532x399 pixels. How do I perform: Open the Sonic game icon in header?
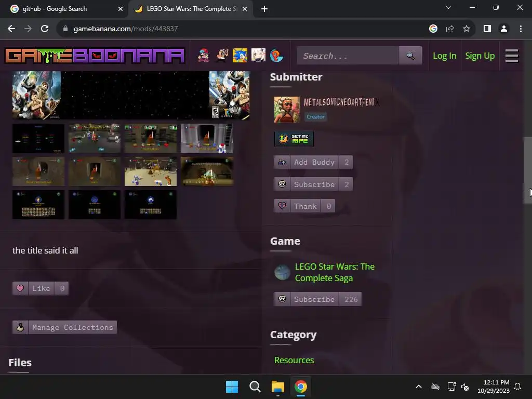pyautogui.click(x=240, y=55)
